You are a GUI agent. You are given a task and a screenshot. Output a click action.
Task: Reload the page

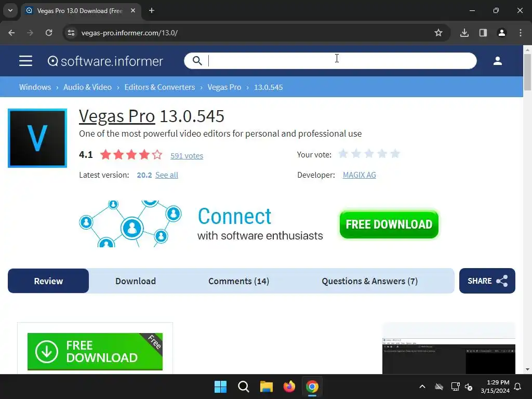pos(49,33)
